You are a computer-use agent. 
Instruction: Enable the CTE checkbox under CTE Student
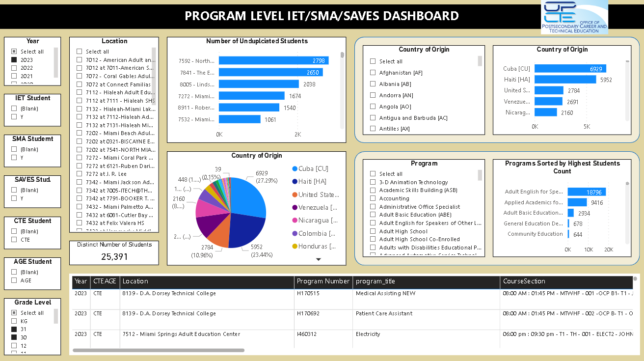[14, 240]
